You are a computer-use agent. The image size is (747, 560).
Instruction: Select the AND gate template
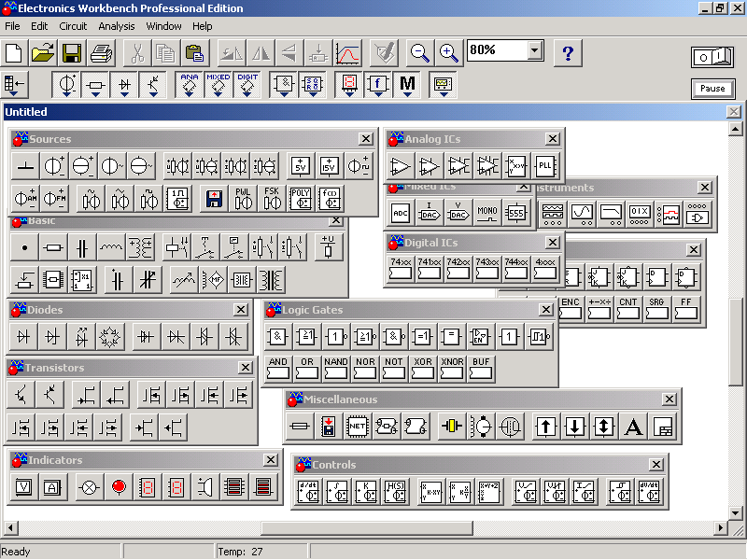coord(278,368)
